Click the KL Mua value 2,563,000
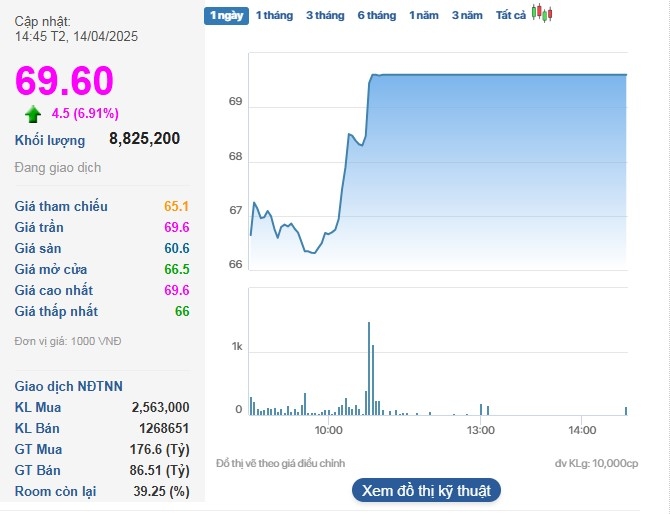 (x=160, y=407)
